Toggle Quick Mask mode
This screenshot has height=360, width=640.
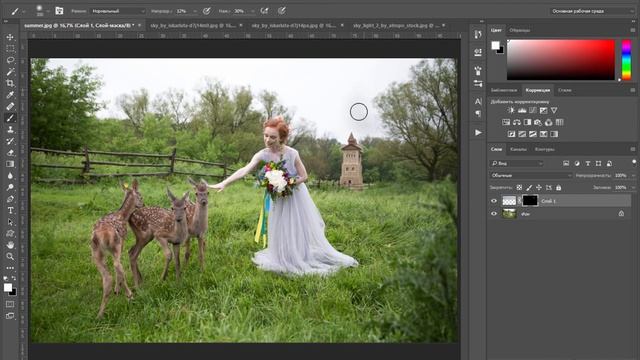click(x=10, y=304)
